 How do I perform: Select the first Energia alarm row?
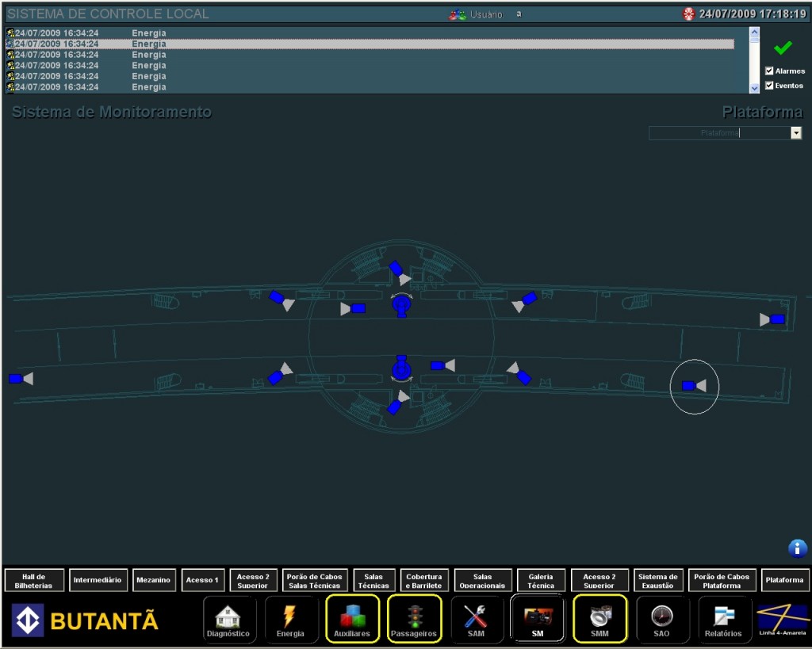[x=370, y=33]
